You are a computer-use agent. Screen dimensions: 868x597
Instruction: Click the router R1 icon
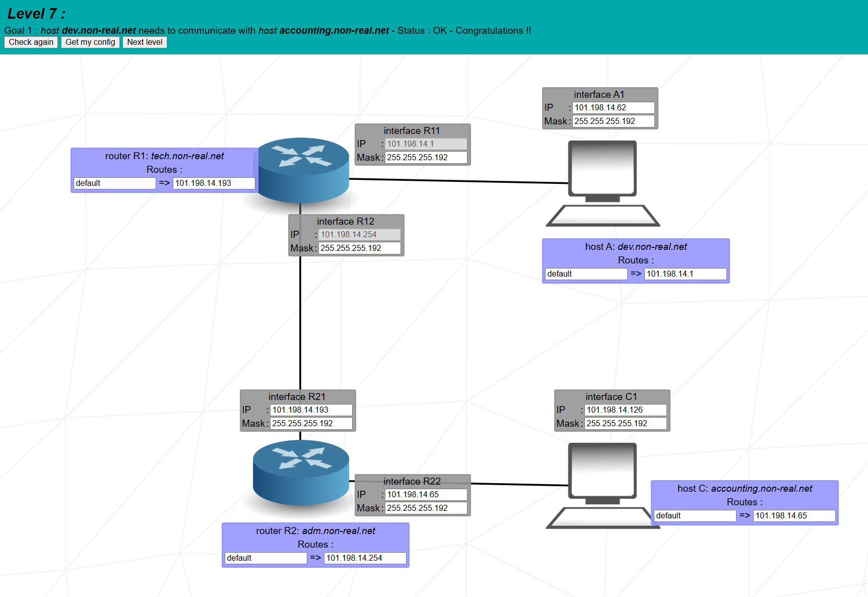click(x=301, y=170)
